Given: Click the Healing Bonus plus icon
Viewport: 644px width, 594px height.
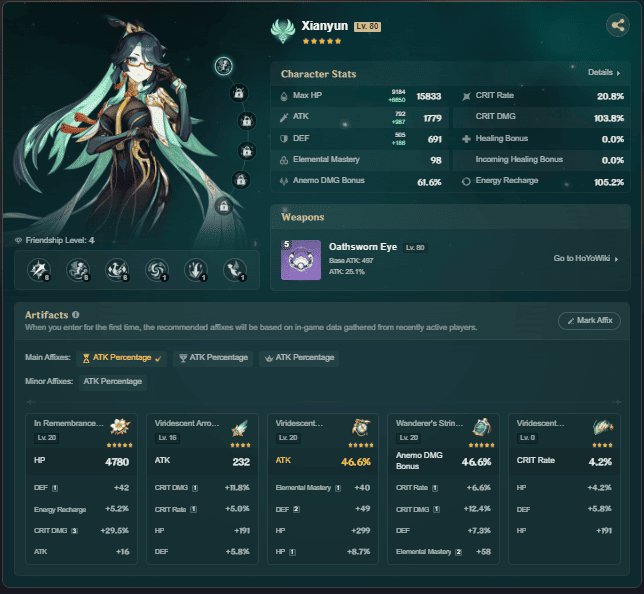Looking at the screenshot, I should tap(466, 139).
